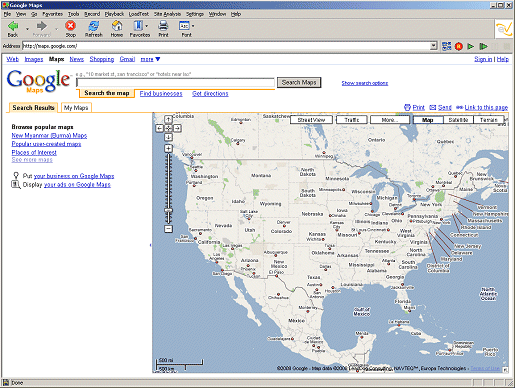
Task: Open the Images link in top navigation
Action: 34,59
